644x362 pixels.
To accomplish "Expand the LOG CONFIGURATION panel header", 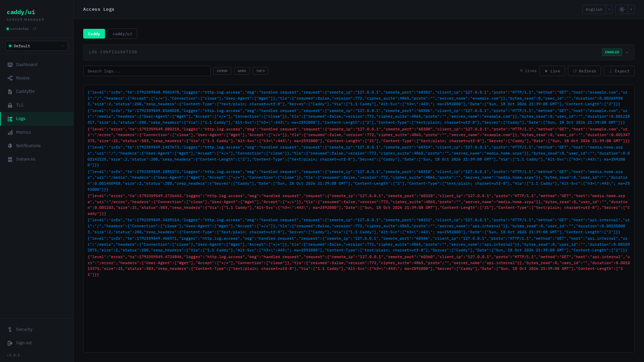I will click(359, 52).
